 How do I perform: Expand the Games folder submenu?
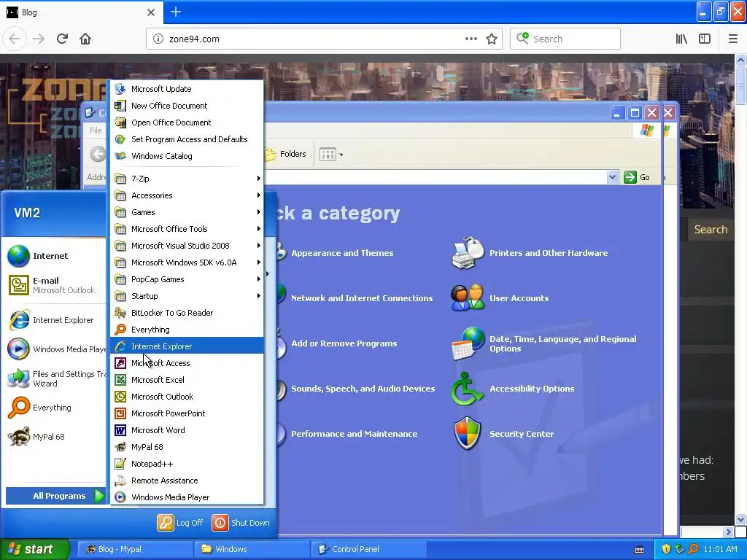coord(187,212)
